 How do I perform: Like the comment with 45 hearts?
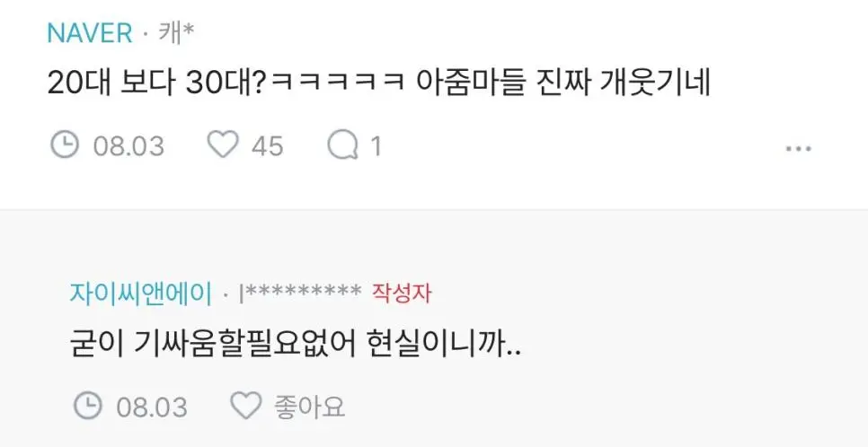pos(223,146)
